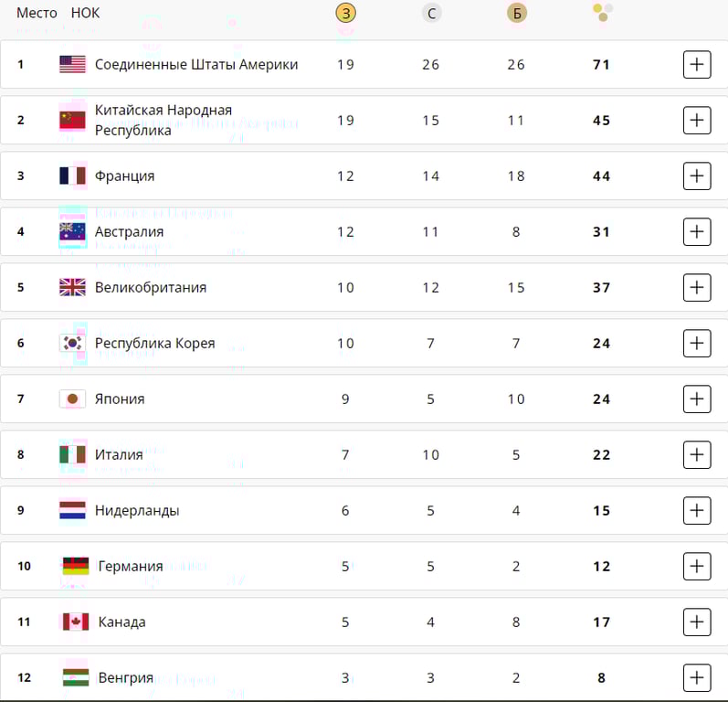
Task: Expand the Франция row details
Action: (x=697, y=175)
